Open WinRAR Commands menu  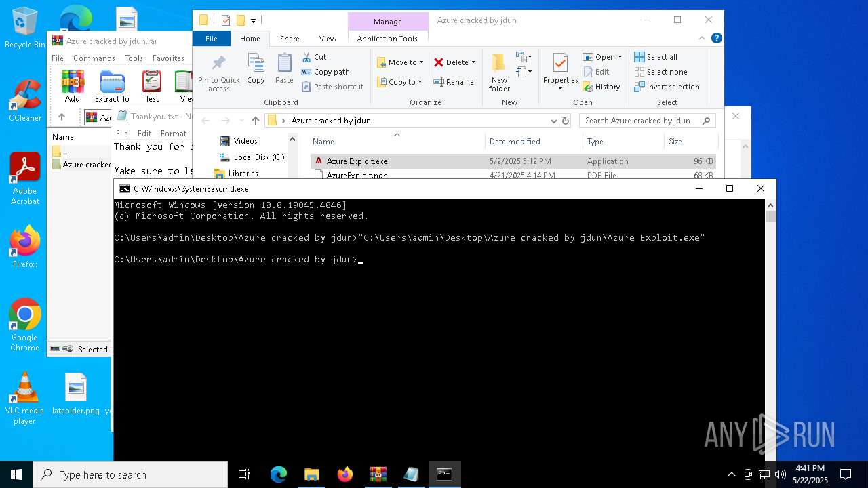coord(94,58)
